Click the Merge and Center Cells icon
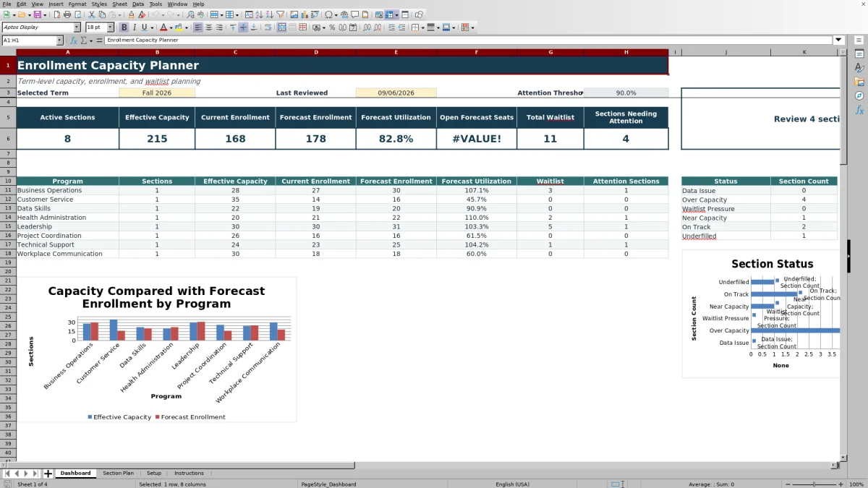868x488 pixels. click(281, 27)
